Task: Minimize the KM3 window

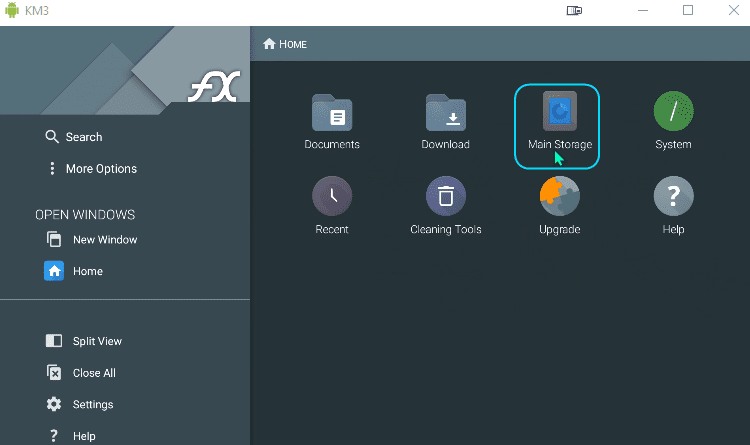Action: pyautogui.click(x=643, y=11)
